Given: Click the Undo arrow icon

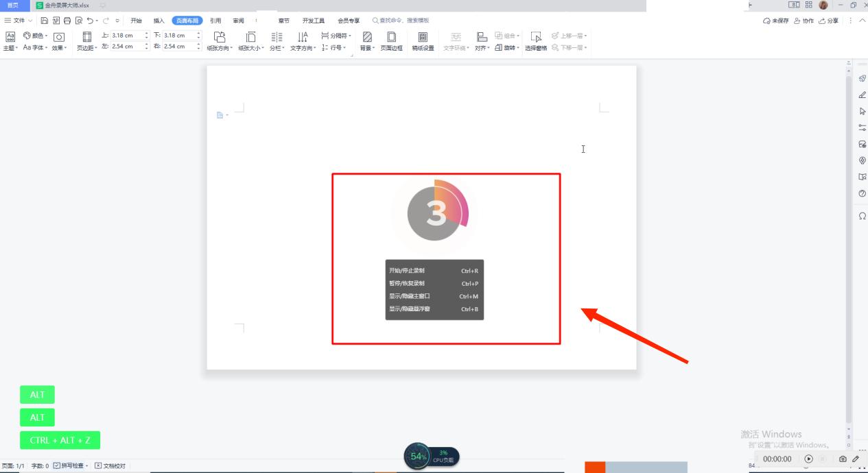Looking at the screenshot, I should pyautogui.click(x=90, y=21).
